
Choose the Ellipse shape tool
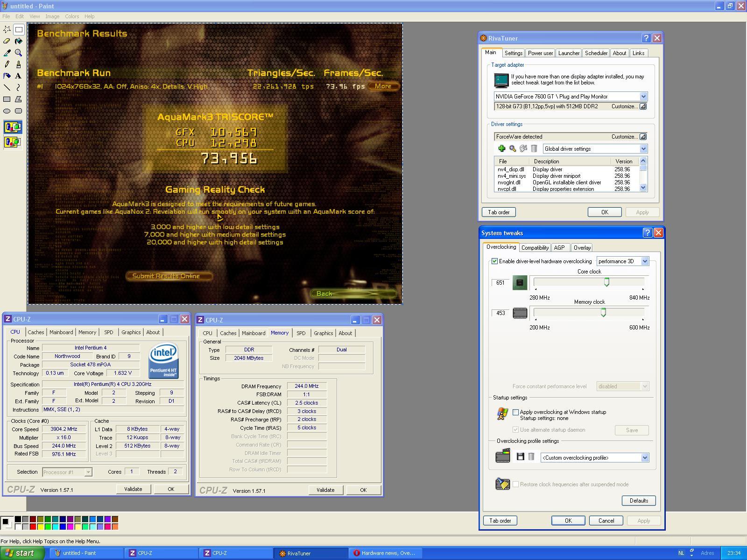(7, 111)
